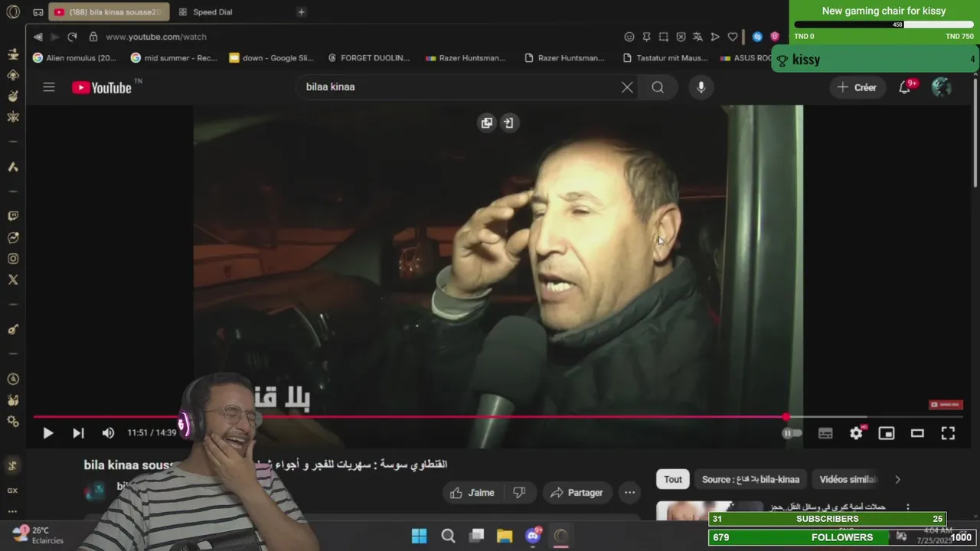Image resolution: width=980 pixels, height=551 pixels.
Task: Open YouTube guide hamburger menu
Action: [x=49, y=87]
